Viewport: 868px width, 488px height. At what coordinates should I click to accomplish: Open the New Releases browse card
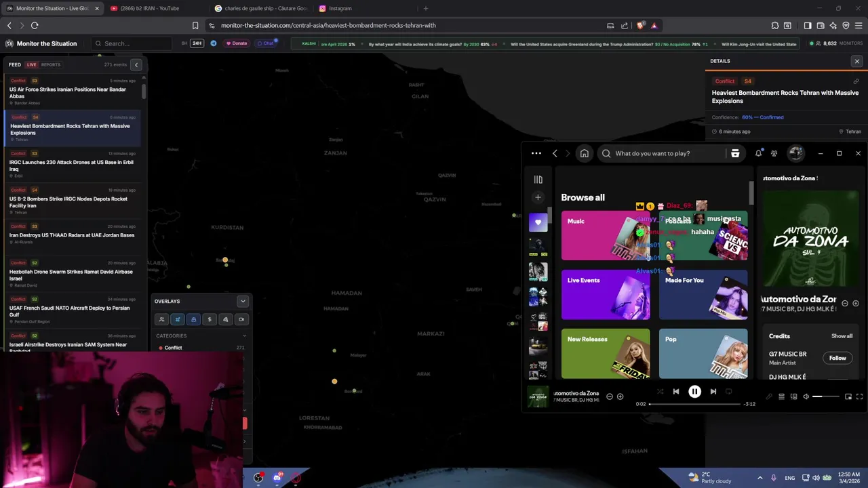(606, 353)
